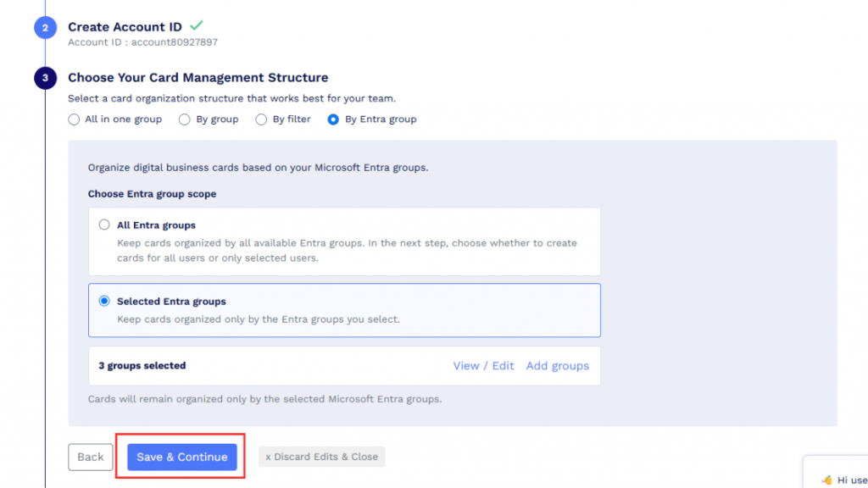Click Discard Edits & Close
Image resolution: width=868 pixels, height=488 pixels.
click(x=321, y=457)
